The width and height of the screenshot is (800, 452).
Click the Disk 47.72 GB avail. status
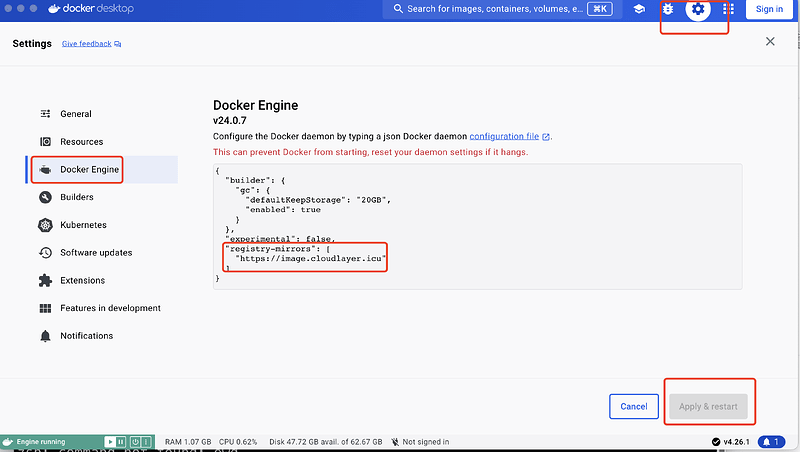pyautogui.click(x=326, y=442)
